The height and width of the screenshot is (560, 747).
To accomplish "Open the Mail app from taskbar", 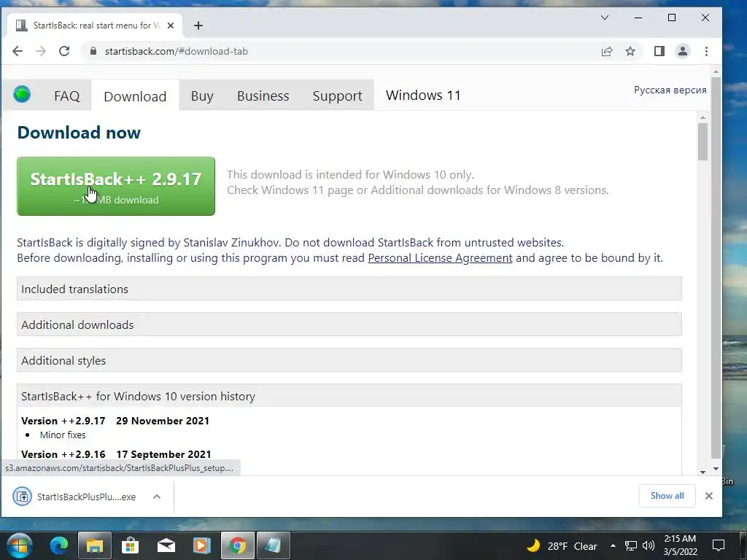I will (x=166, y=545).
